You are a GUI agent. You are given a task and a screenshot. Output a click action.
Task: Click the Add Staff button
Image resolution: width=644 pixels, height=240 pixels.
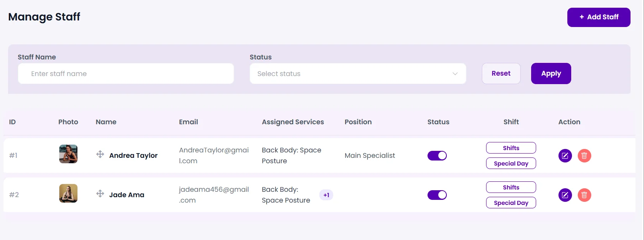599,17
